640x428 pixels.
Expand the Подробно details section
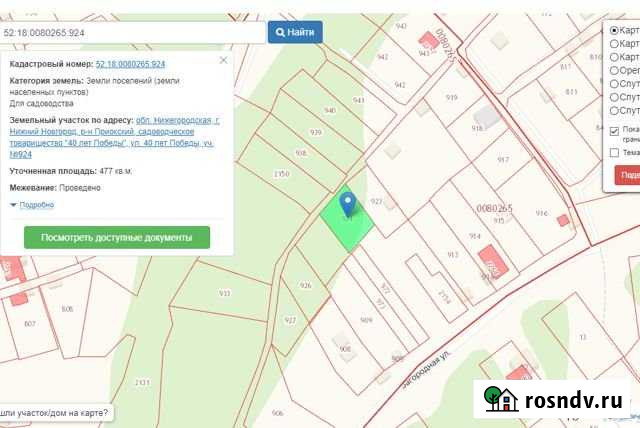pos(36,205)
